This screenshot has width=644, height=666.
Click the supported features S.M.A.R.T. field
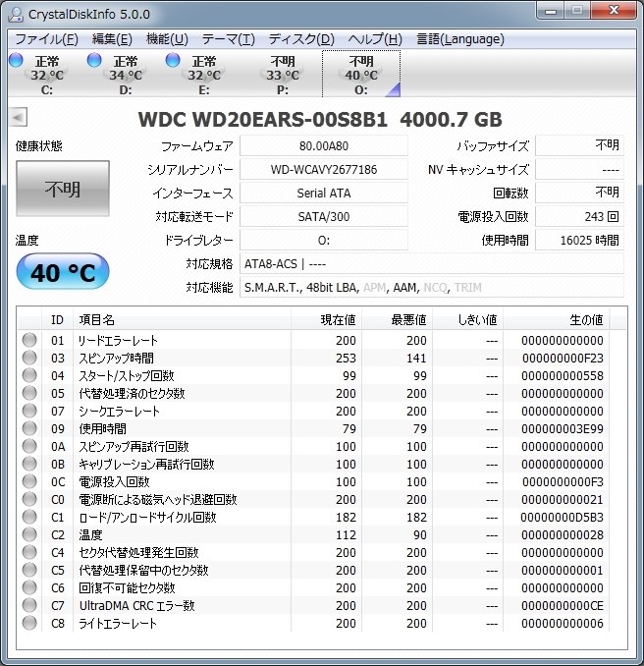[x=432, y=288]
